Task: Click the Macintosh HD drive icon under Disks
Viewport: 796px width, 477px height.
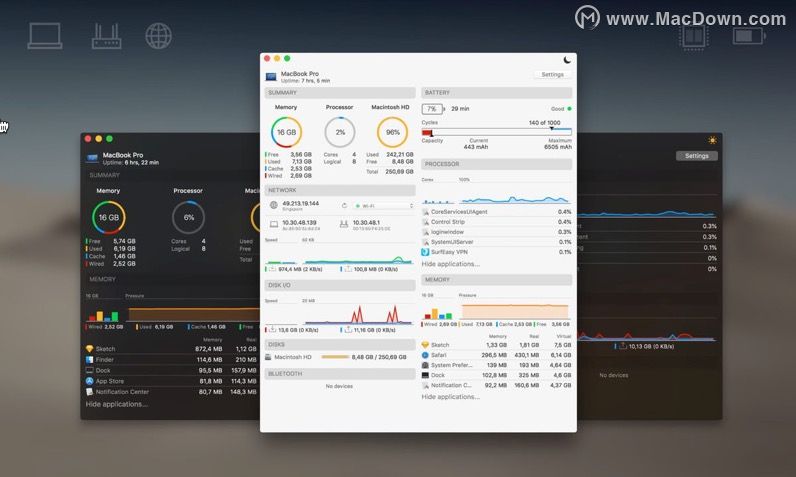Action: coord(269,357)
